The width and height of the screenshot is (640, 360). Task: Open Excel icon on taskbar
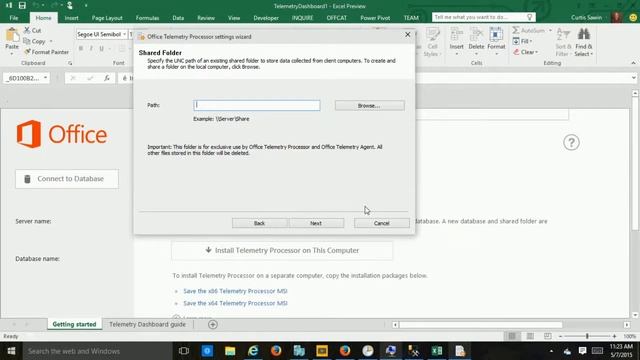(437, 351)
